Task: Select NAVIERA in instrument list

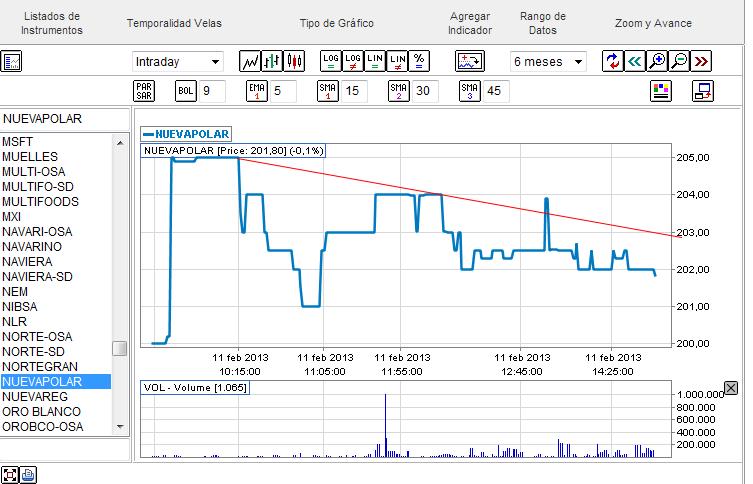Action: coord(56,261)
